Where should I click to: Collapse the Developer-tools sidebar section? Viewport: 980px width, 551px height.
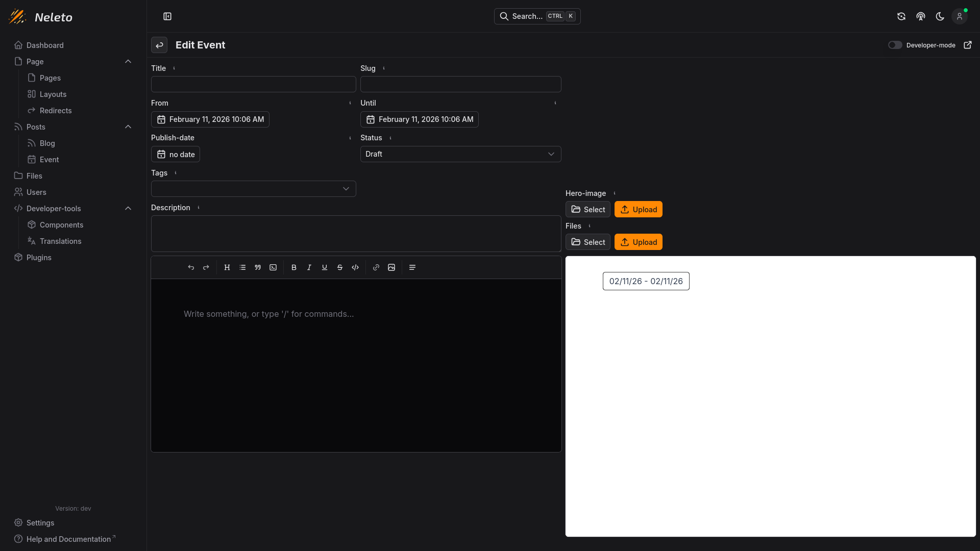128,208
